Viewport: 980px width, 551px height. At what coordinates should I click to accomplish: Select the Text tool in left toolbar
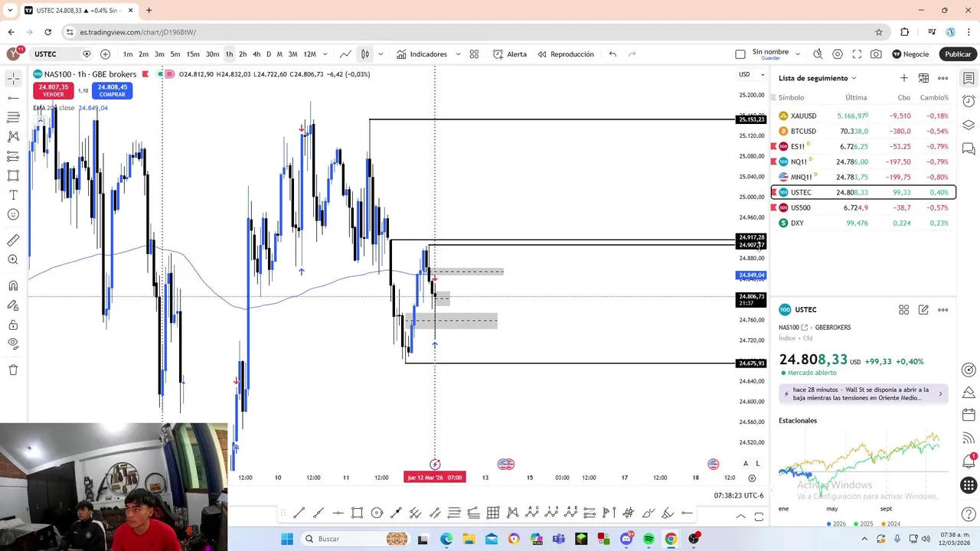(x=13, y=195)
